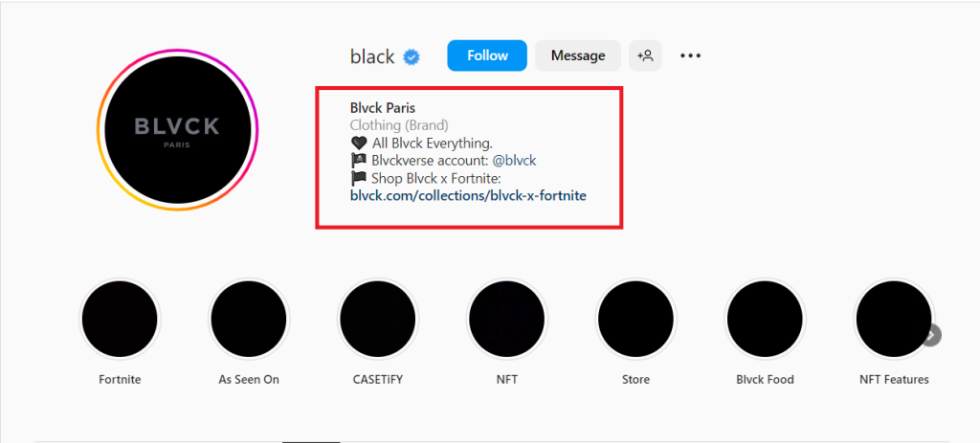Message the black account
The height and width of the screenshot is (443, 980).
[578, 55]
